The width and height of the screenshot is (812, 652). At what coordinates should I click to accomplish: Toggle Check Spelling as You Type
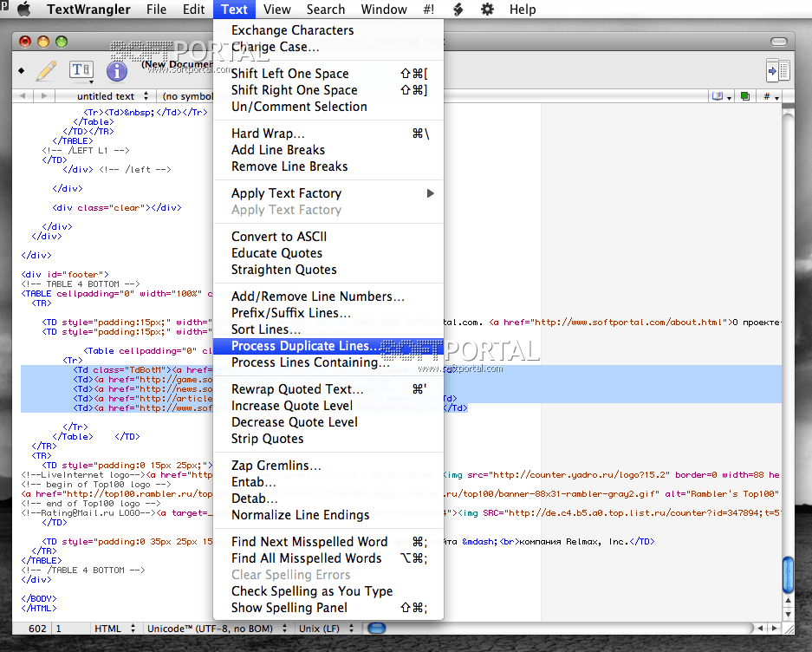tap(312, 591)
